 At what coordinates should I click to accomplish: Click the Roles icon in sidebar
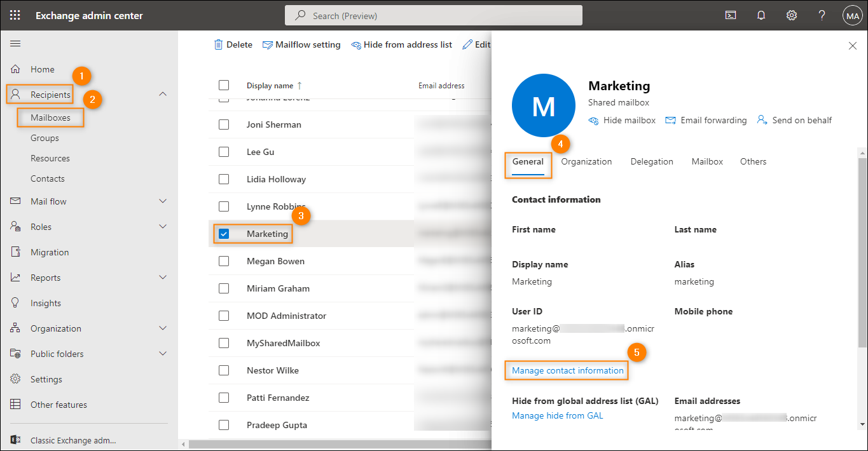pyautogui.click(x=16, y=227)
